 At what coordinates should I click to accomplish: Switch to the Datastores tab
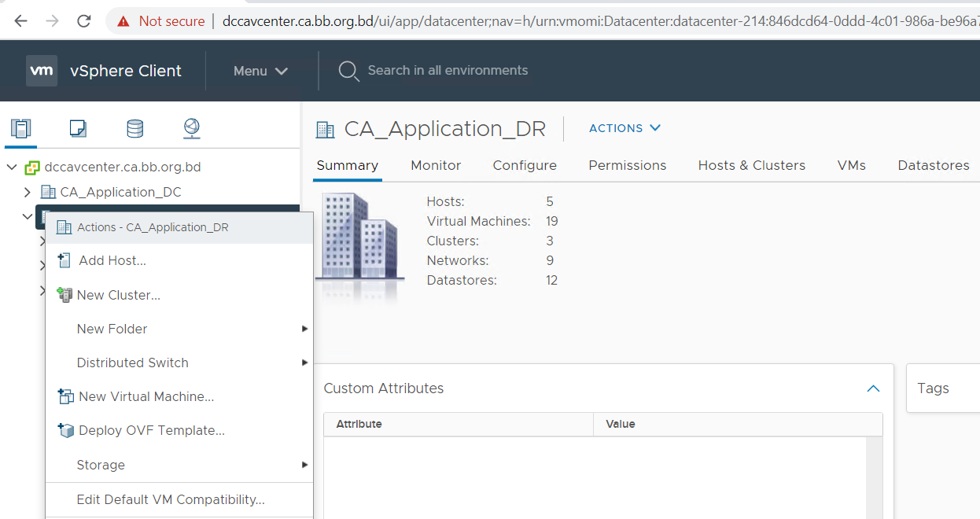tap(934, 165)
